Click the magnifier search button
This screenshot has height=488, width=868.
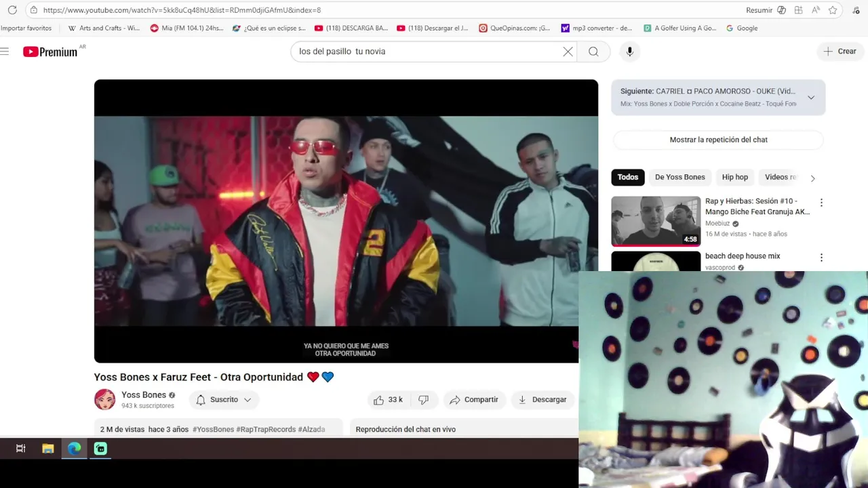(593, 52)
